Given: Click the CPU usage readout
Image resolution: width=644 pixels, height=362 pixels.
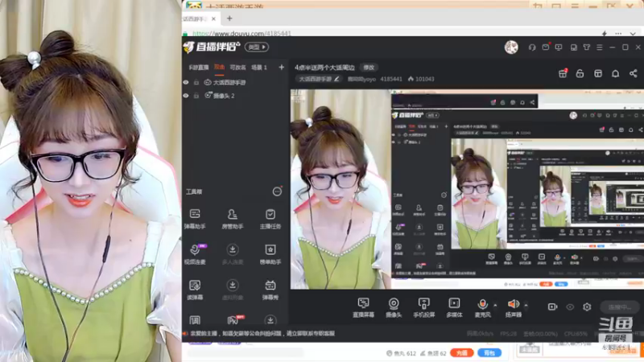Looking at the screenshot, I should point(576,334).
